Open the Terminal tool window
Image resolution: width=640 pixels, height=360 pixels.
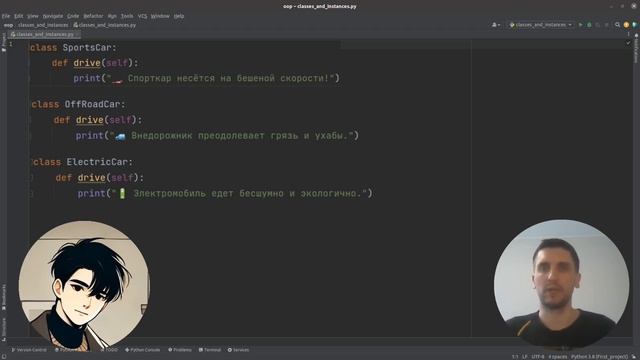coord(209,350)
